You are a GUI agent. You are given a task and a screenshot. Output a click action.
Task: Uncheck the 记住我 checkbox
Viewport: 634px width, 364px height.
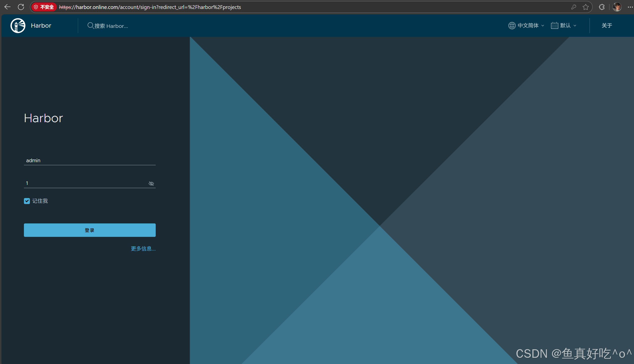(27, 201)
